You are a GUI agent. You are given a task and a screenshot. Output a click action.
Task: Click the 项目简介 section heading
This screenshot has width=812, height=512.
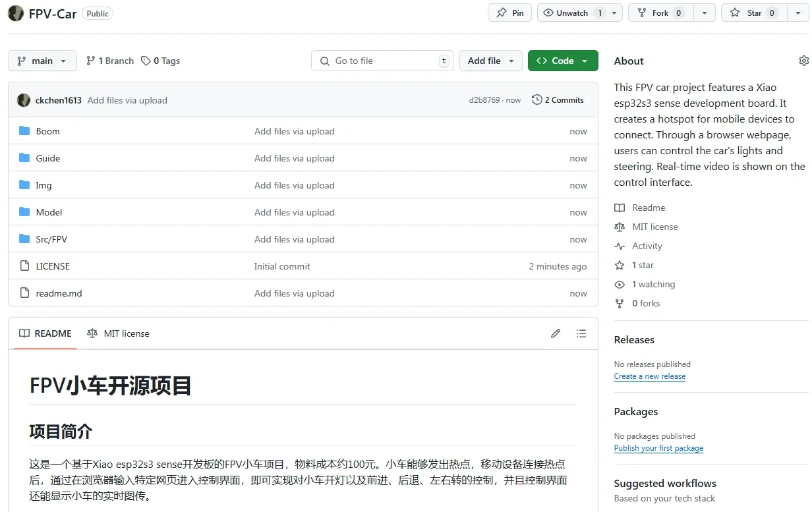(x=61, y=432)
